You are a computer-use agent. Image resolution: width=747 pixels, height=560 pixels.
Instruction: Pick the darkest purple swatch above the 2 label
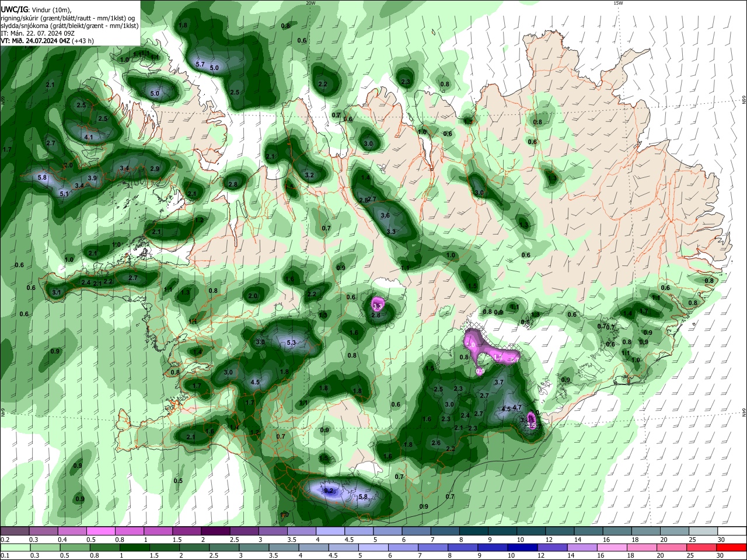click(215, 531)
